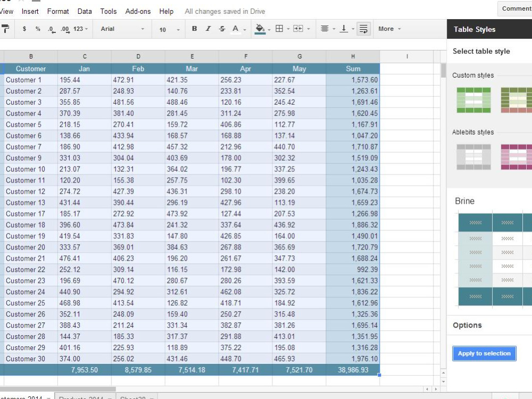Click horizontal scrollbar thumb at bottom
The image size is (532, 399).
[x=57, y=389]
